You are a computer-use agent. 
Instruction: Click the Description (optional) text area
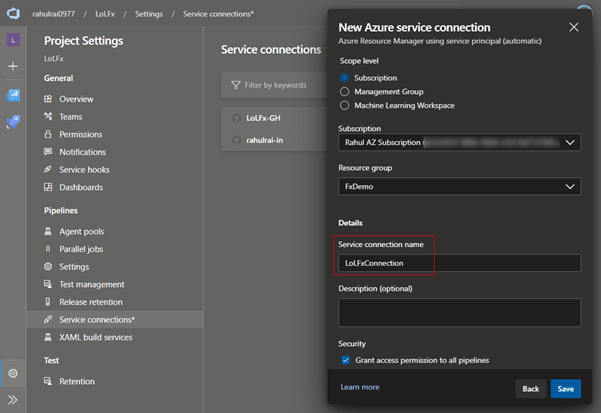pyautogui.click(x=459, y=313)
